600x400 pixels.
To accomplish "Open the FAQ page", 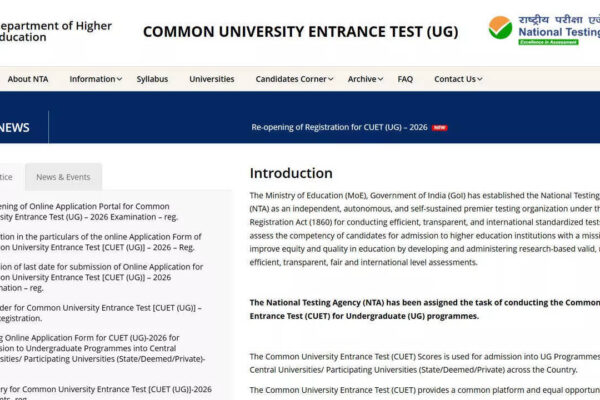I will tap(405, 79).
